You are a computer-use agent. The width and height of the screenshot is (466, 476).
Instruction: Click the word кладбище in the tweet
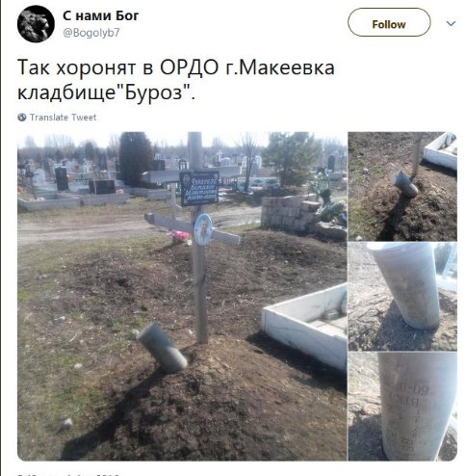tap(66, 93)
